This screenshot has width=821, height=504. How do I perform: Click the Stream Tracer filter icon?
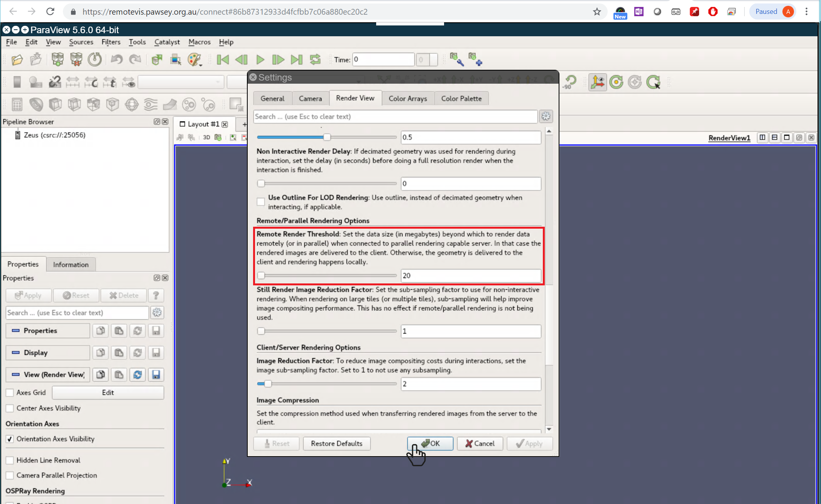click(x=150, y=104)
